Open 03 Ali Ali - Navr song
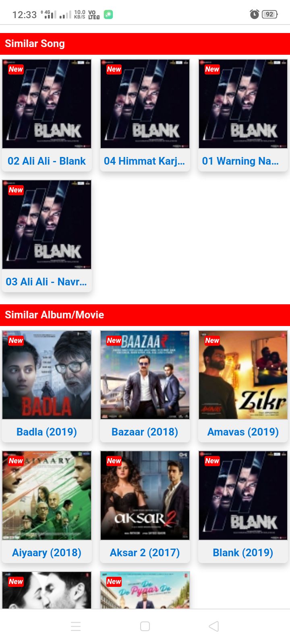 click(x=46, y=282)
